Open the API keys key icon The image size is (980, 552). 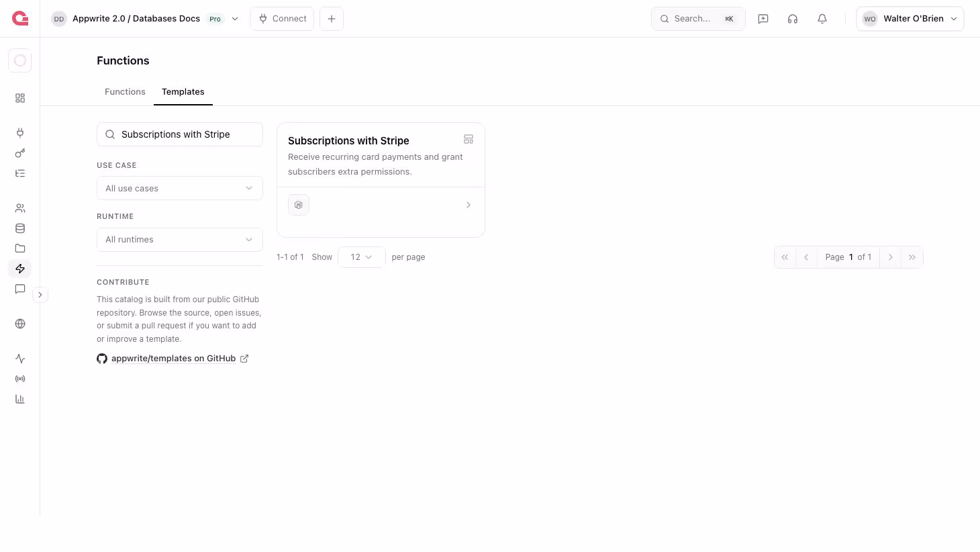(20, 153)
